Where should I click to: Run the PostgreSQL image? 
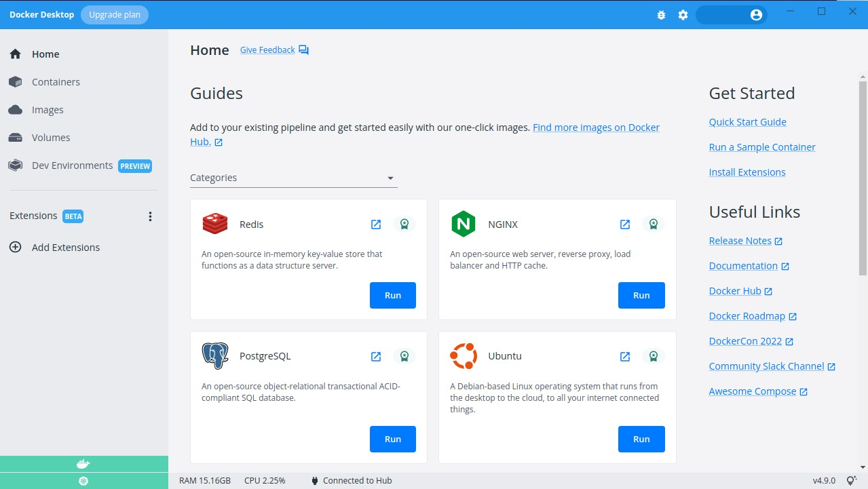point(393,439)
